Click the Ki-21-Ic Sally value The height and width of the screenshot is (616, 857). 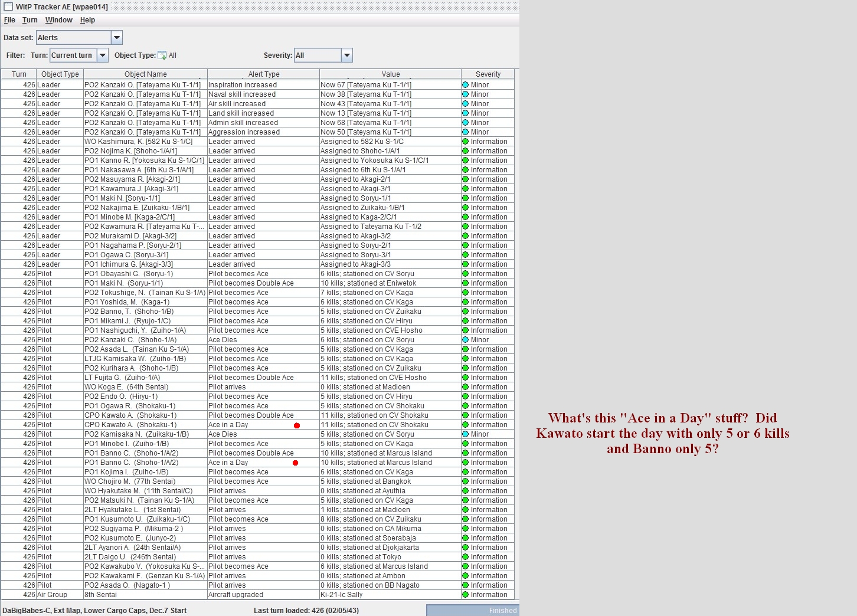click(341, 595)
